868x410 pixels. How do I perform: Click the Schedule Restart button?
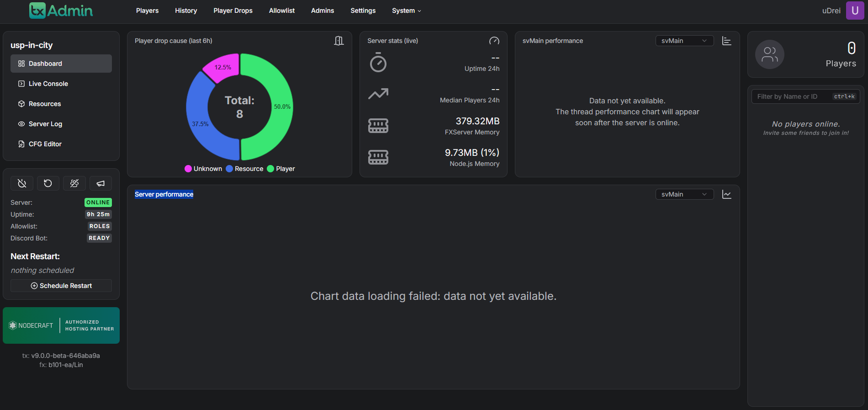coord(61,286)
